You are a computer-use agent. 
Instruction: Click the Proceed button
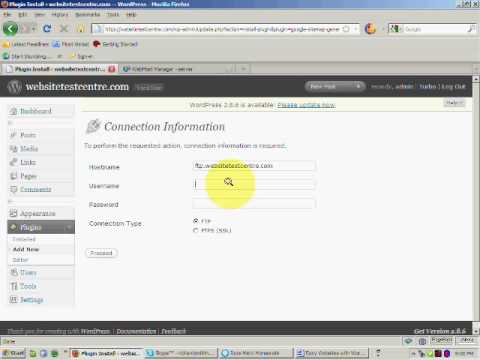[101, 253]
